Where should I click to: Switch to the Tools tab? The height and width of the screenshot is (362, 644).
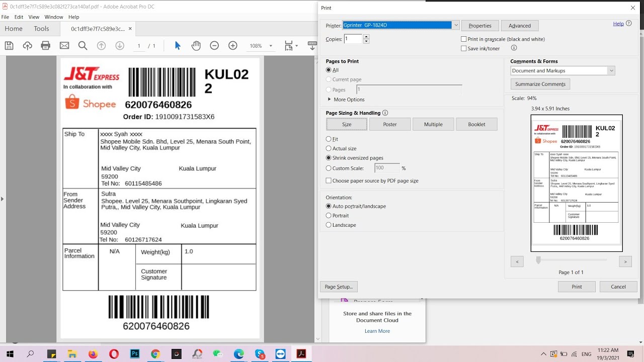click(x=41, y=29)
